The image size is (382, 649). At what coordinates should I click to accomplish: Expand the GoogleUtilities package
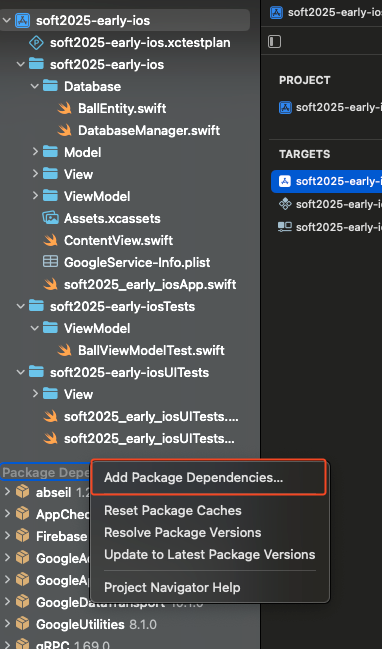[7, 624]
